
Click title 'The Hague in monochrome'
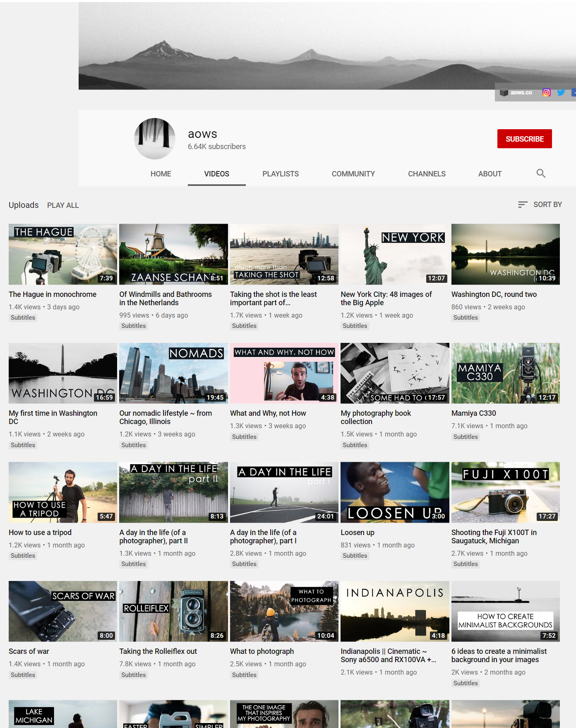(x=53, y=294)
